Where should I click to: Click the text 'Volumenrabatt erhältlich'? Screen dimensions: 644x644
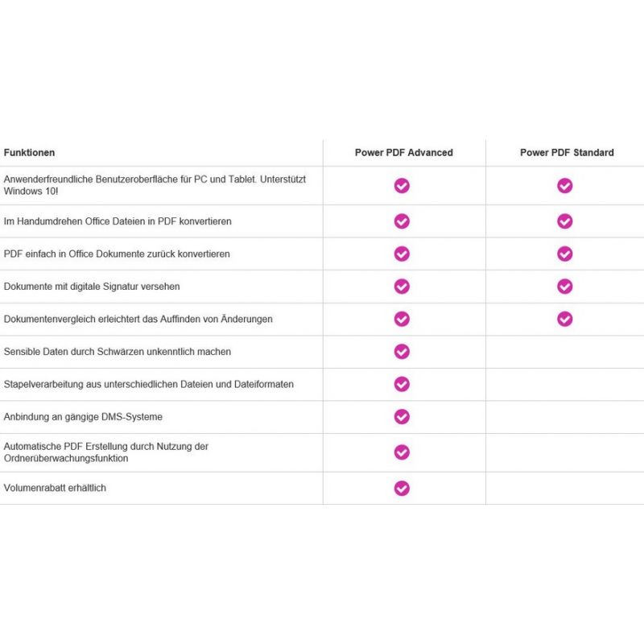point(55,489)
